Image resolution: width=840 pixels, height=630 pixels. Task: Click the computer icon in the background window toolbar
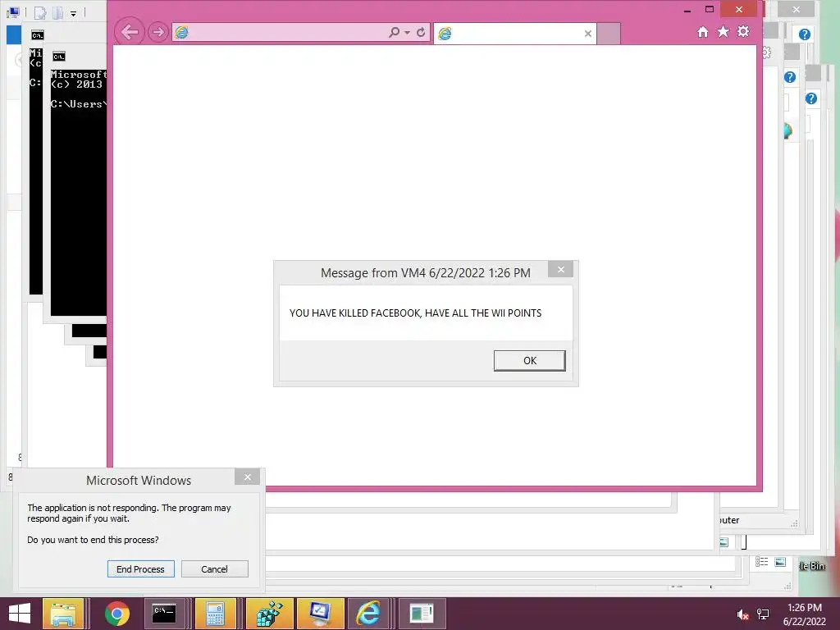pyautogui.click(x=13, y=12)
